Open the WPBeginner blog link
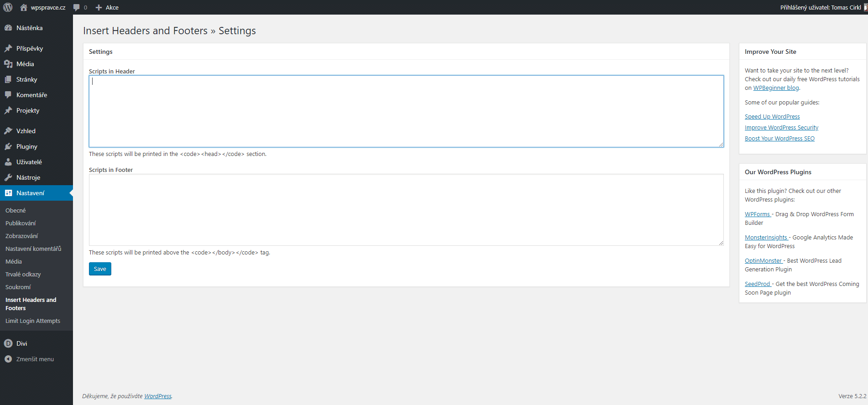 click(x=776, y=88)
